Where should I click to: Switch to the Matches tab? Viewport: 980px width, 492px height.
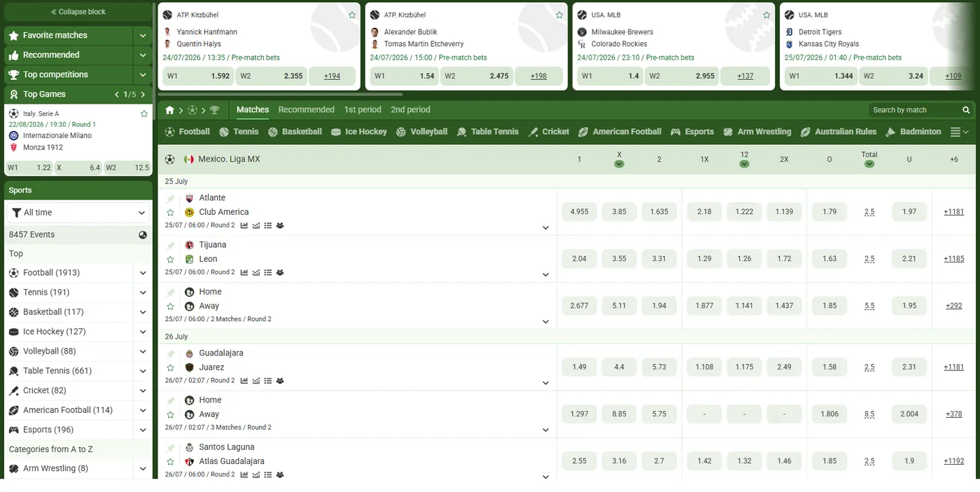click(x=253, y=110)
